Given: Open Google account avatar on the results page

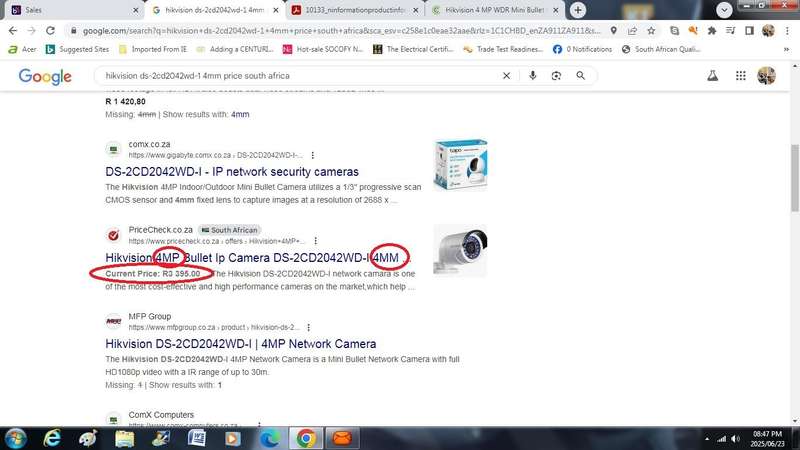Looking at the screenshot, I should click(766, 76).
